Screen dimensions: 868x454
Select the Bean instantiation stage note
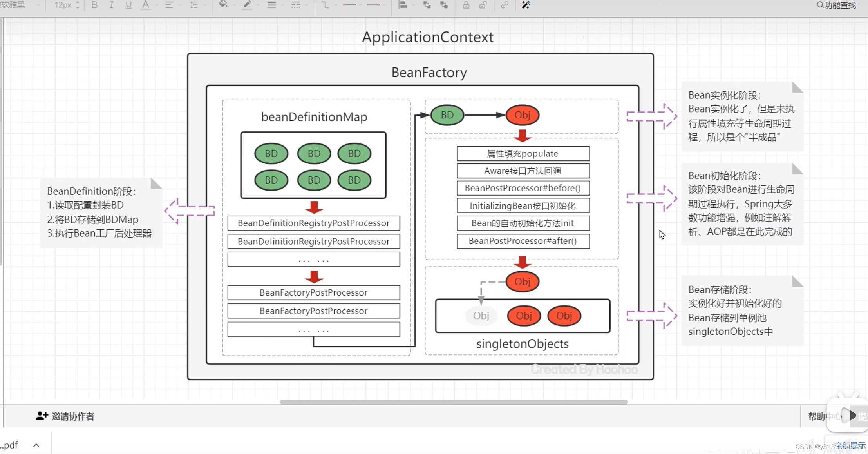[742, 116]
